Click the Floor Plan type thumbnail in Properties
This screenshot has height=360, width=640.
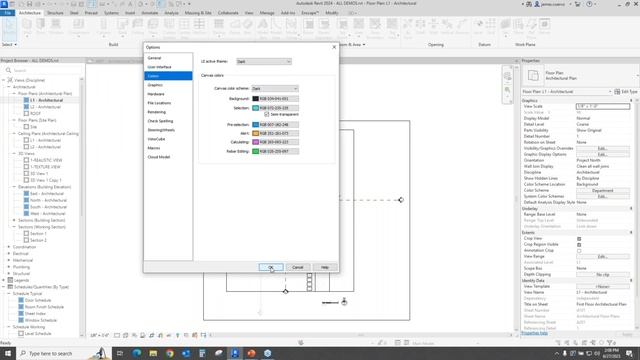click(x=533, y=76)
